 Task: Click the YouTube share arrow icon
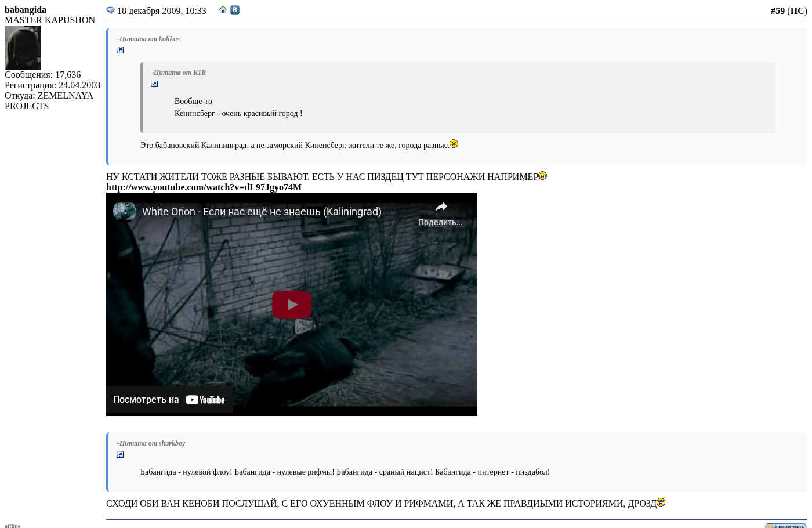(441, 207)
